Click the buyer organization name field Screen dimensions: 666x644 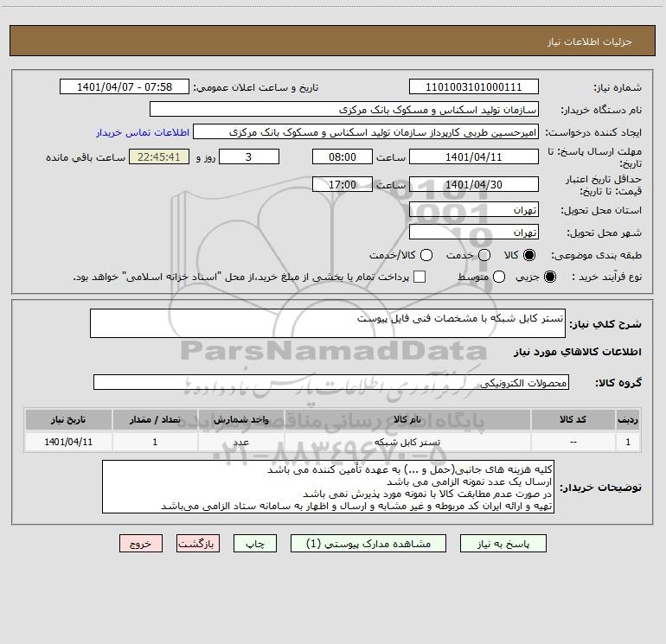(344, 109)
